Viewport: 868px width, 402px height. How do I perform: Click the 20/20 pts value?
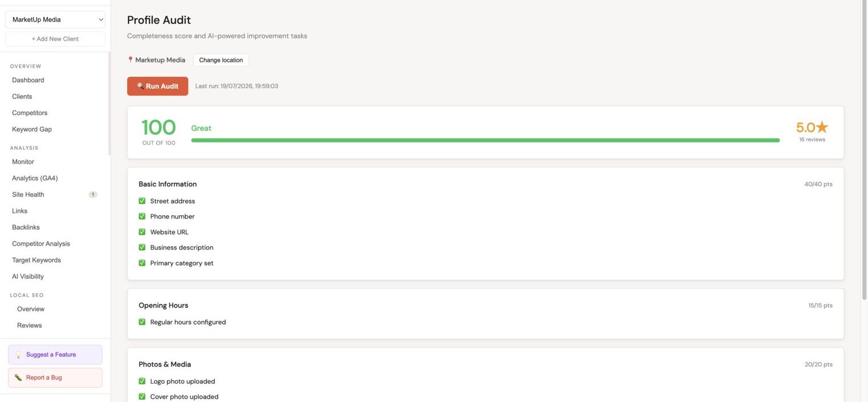(818, 364)
